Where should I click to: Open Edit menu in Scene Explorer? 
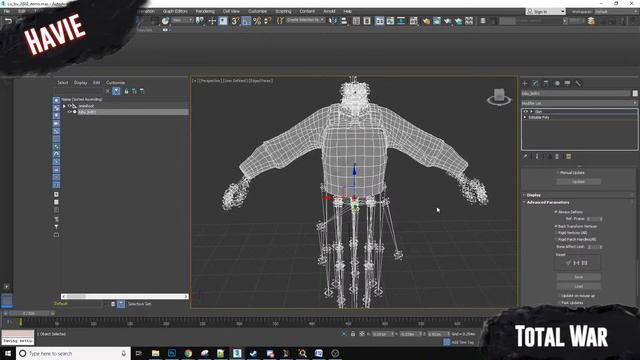pyautogui.click(x=96, y=82)
